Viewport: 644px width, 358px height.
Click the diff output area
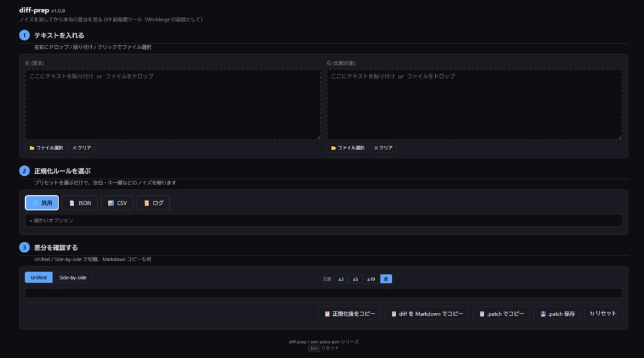pos(324,293)
